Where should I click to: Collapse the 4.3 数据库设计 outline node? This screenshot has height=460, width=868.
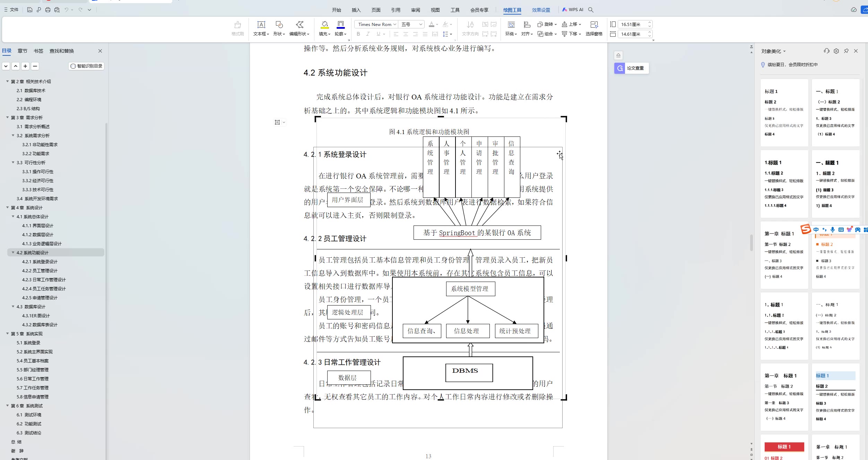coord(13,307)
